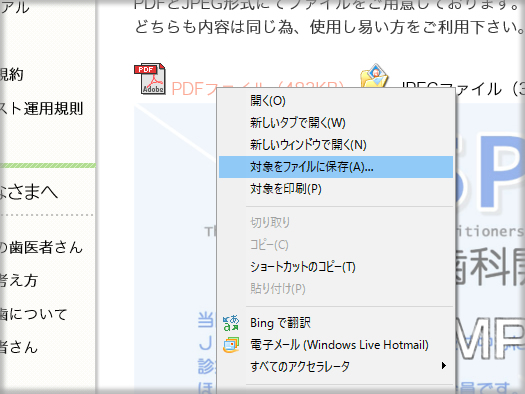525x394 pixels.
Task: Click the Windows Live Hotmail email icon
Action: pyautogui.click(x=231, y=345)
